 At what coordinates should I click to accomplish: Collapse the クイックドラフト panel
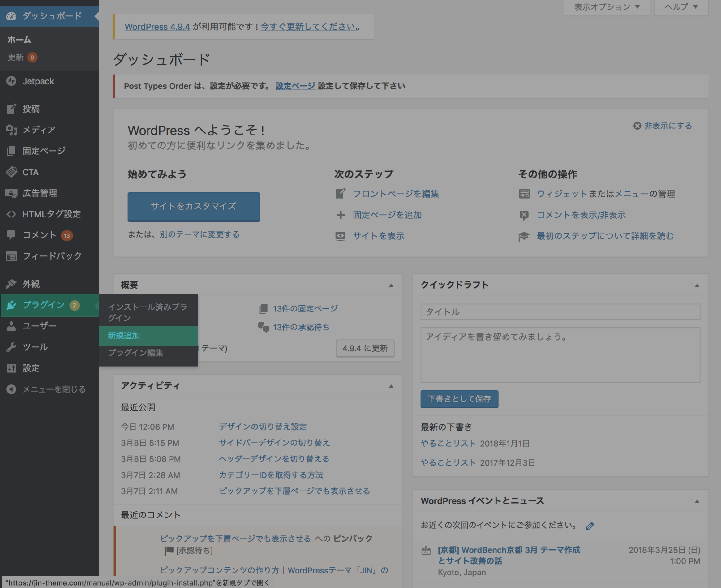pyautogui.click(x=697, y=285)
